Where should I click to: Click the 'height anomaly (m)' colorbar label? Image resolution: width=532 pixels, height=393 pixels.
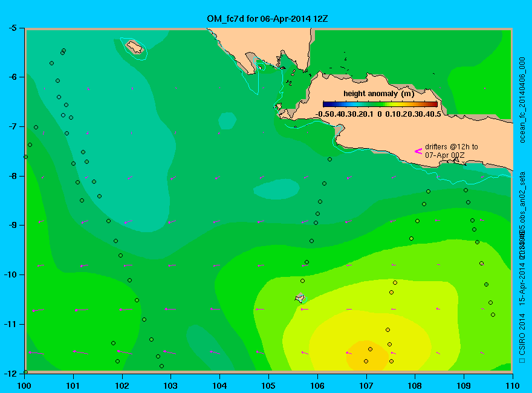(x=378, y=94)
